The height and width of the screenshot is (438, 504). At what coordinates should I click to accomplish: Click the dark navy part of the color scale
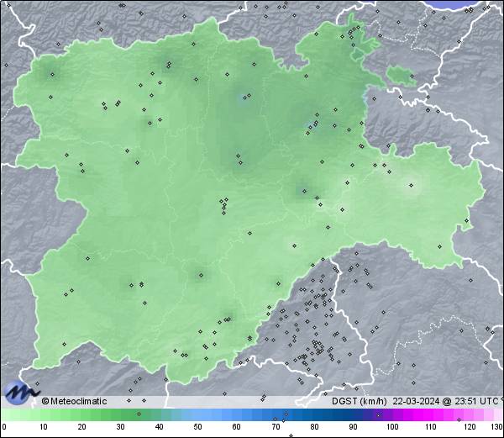pos(341,414)
